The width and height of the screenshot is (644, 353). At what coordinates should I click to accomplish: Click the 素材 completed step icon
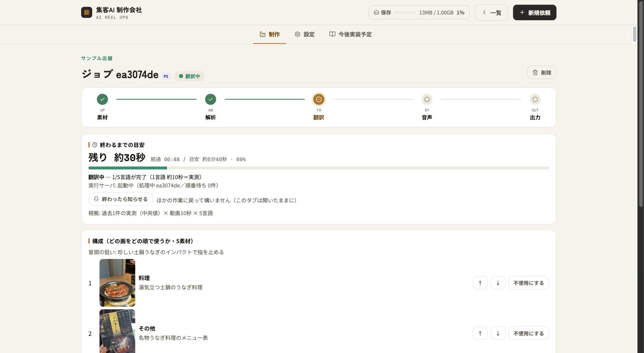click(x=102, y=99)
